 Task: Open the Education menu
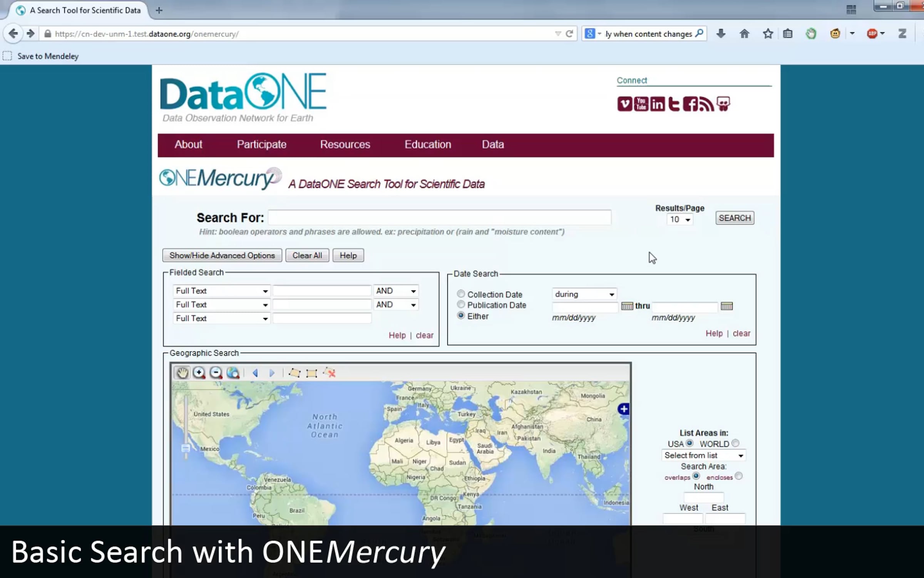coord(427,144)
